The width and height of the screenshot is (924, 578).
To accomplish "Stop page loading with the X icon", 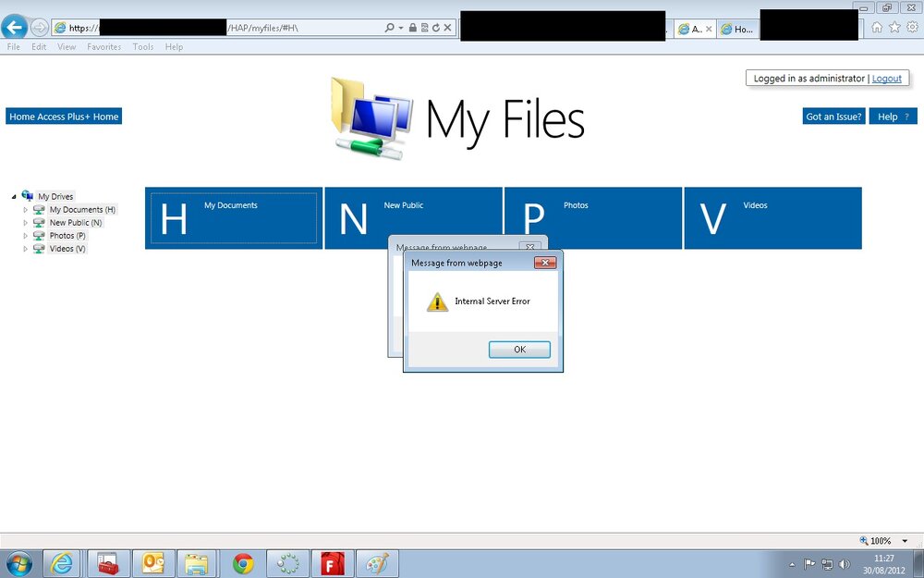I will click(447, 28).
